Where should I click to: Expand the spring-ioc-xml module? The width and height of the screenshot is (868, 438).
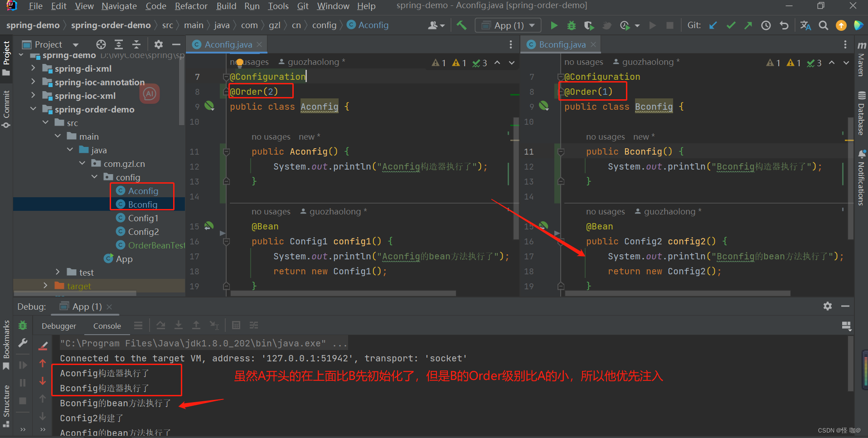coord(33,96)
